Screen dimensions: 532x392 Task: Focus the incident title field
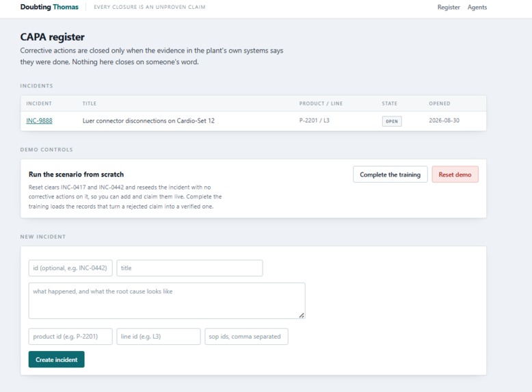pos(189,268)
